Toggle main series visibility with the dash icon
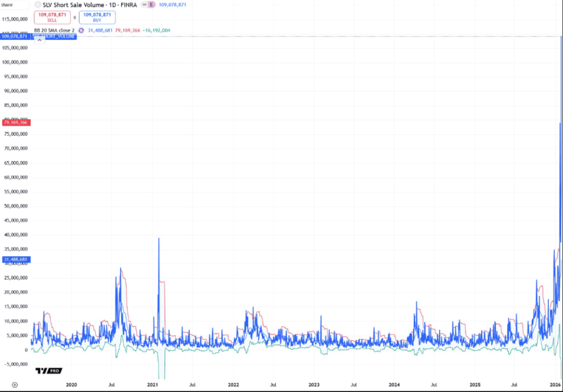Viewport: 563px width, 392px height. click(x=143, y=5)
